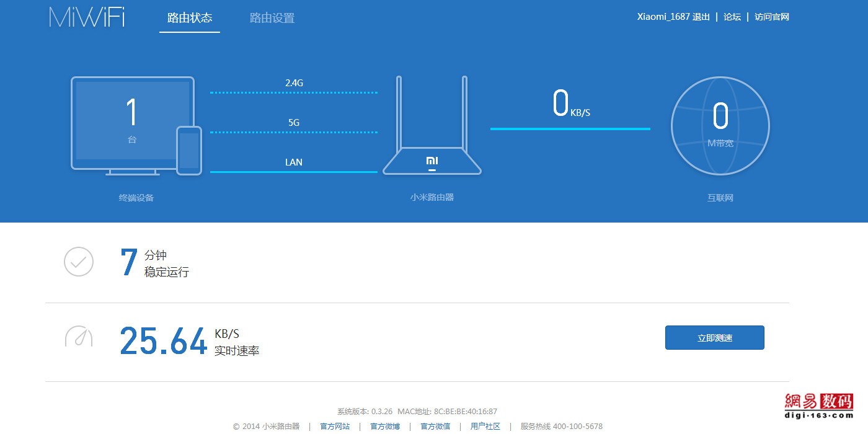Visit the 访问官网 link
Screen dimensions: 868x434
tap(772, 17)
